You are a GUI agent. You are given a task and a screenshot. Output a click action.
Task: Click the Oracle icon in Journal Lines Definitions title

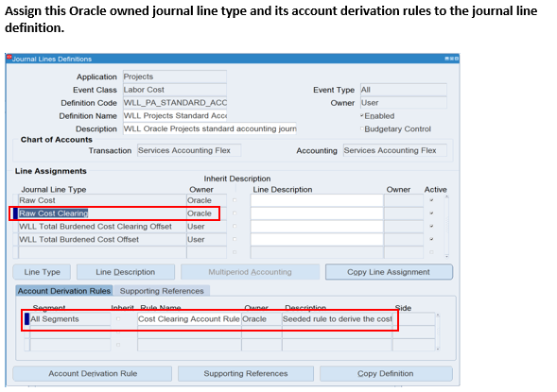click(9, 58)
